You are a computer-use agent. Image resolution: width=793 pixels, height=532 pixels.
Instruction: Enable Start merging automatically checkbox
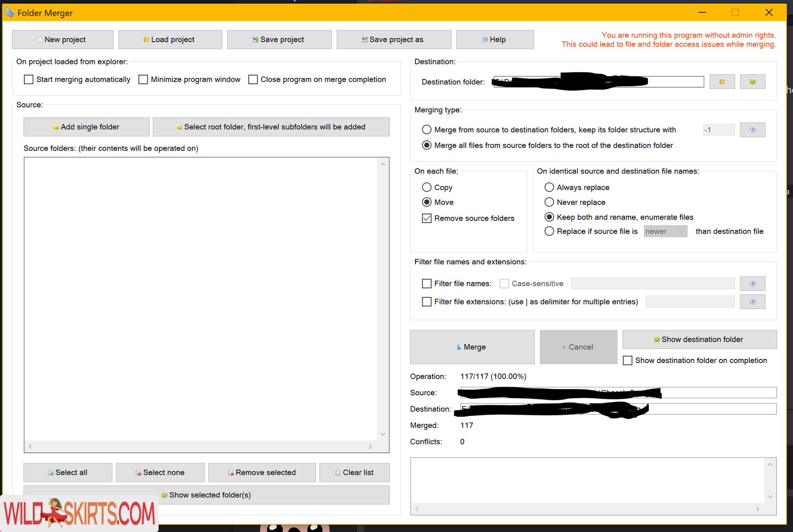[28, 80]
